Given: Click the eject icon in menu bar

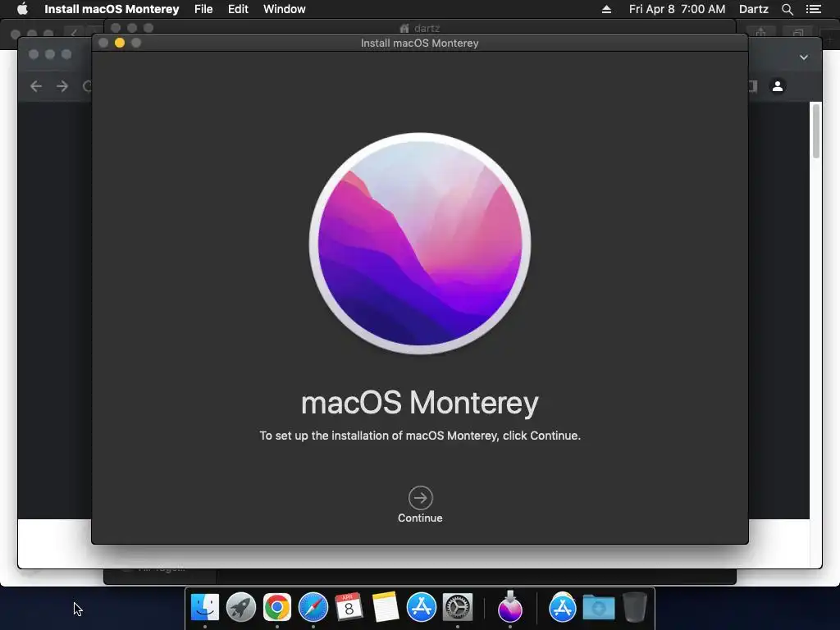Looking at the screenshot, I should click(606, 9).
